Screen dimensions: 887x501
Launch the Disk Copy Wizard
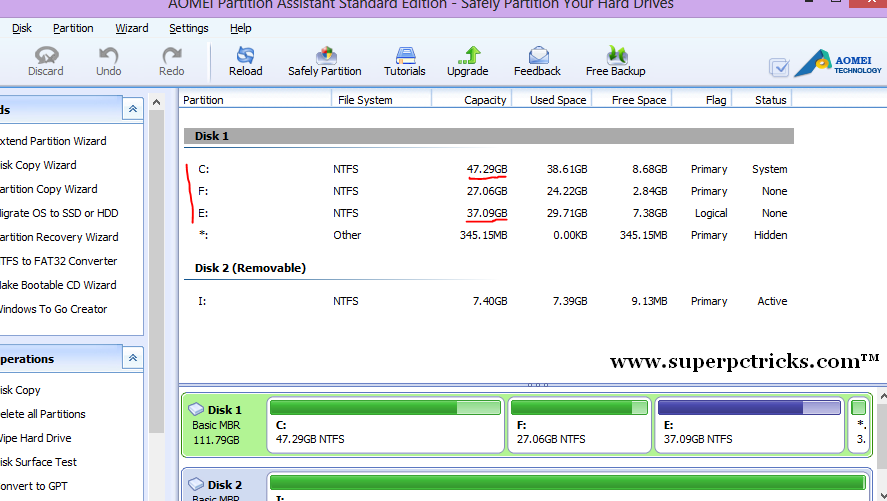pyautogui.click(x=38, y=165)
